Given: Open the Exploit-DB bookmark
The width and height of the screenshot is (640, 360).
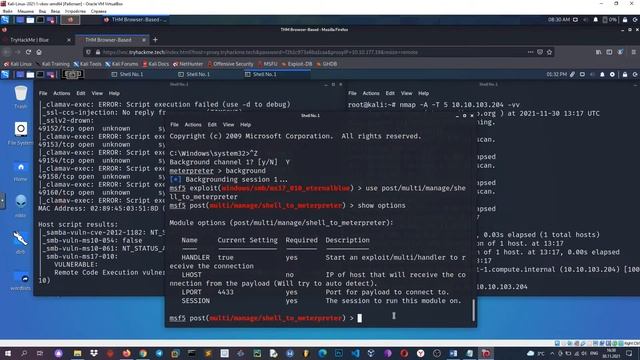Looking at the screenshot, I should click(297, 64).
